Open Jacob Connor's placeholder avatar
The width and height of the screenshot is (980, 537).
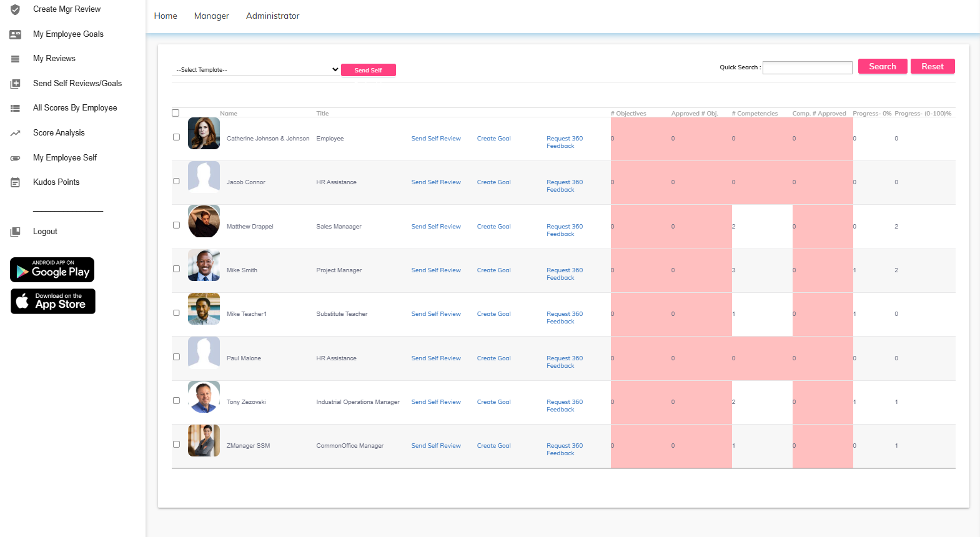pos(204,177)
